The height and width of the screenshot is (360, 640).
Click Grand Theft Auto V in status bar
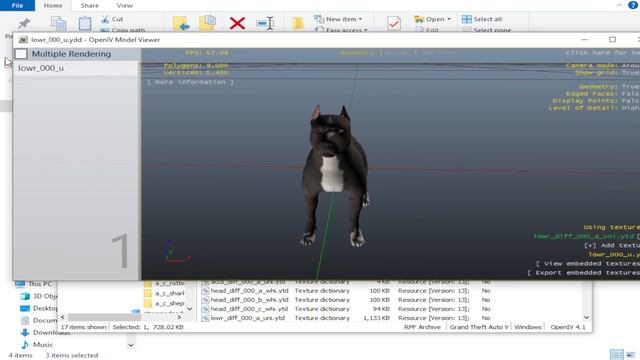(x=479, y=327)
